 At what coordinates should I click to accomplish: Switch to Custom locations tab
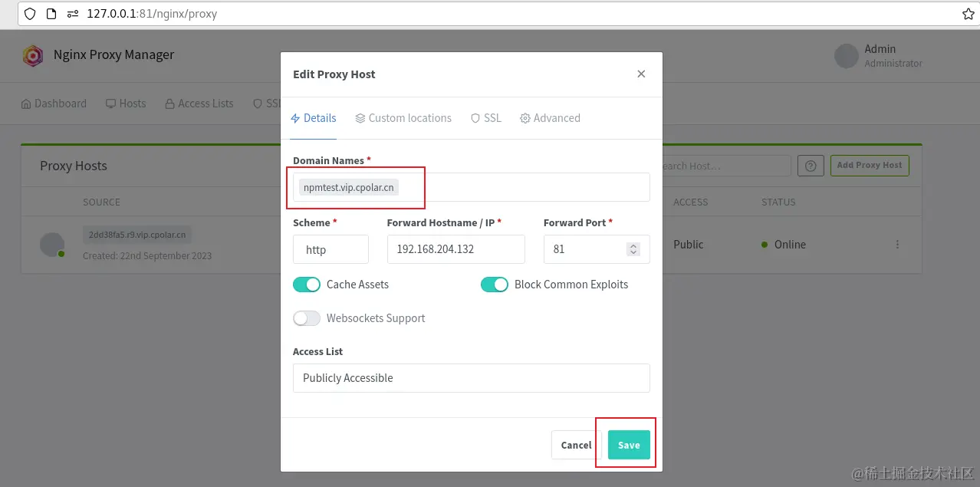coord(403,118)
